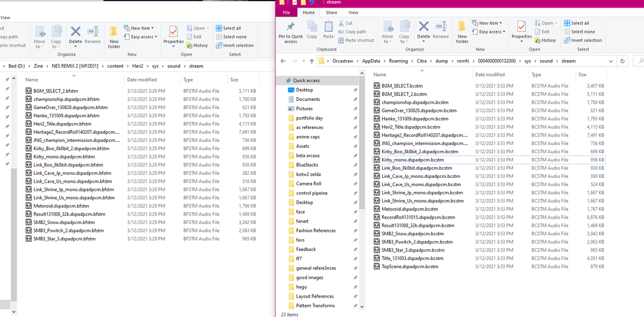Click navigation pane vertical scrollbar in right window
Screen dimensions: 644x317
pyautogui.click(x=361, y=142)
